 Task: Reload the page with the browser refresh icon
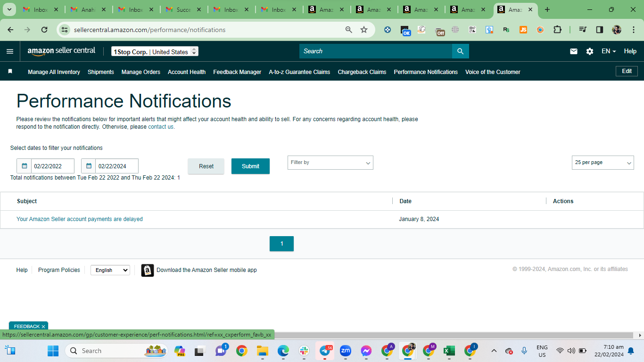44,30
